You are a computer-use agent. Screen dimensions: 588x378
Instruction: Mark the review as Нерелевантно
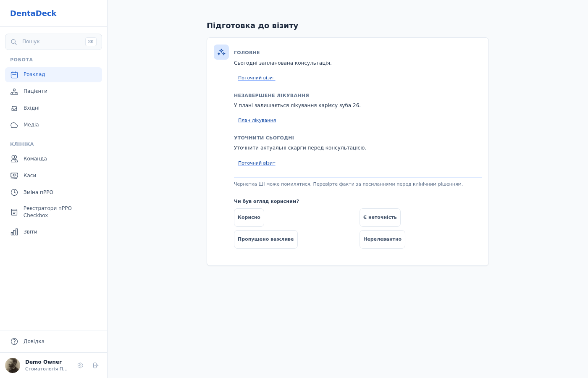point(382,239)
